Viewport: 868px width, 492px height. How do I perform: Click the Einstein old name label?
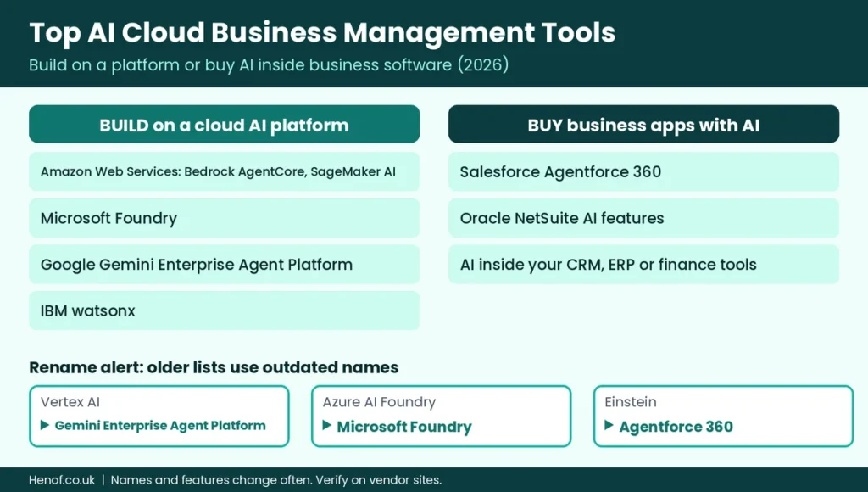631,402
